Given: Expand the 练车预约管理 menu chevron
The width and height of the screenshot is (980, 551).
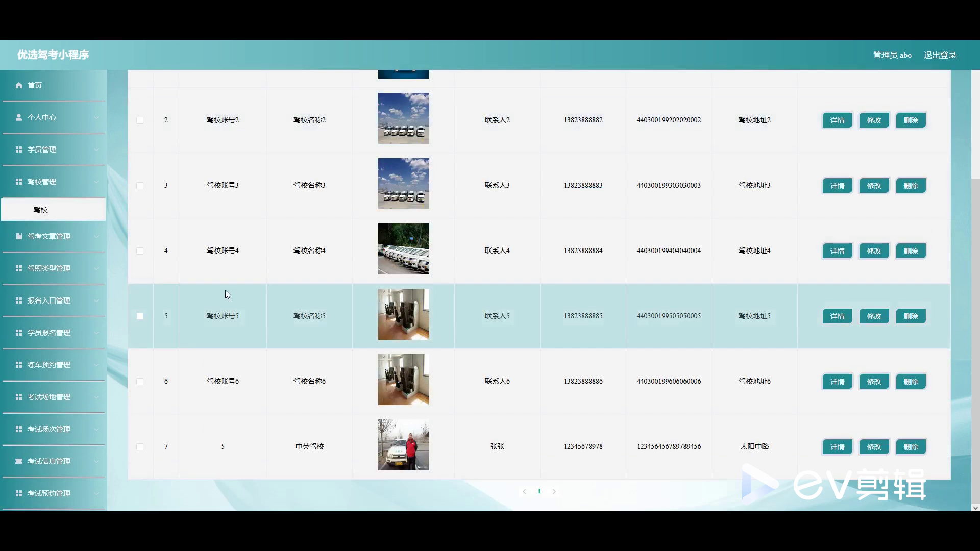Looking at the screenshot, I should pos(96,365).
